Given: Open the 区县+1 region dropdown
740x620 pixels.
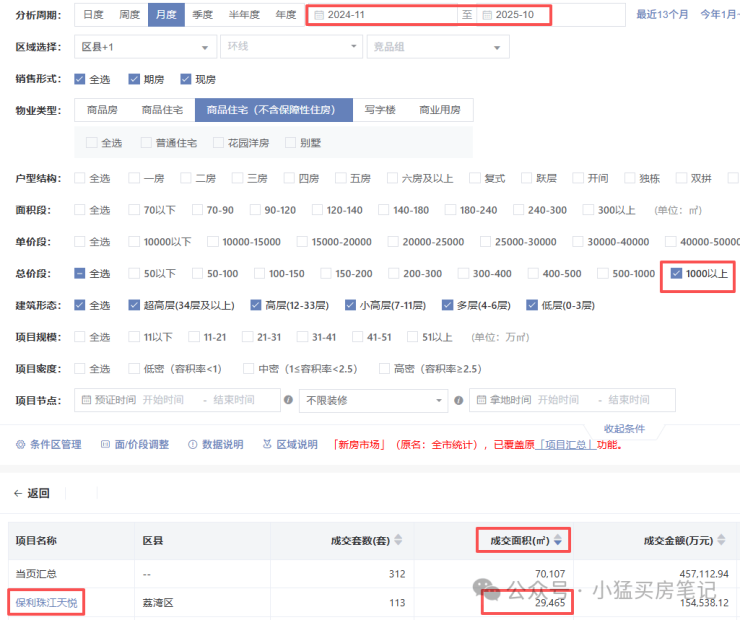Looking at the screenshot, I should click(145, 47).
